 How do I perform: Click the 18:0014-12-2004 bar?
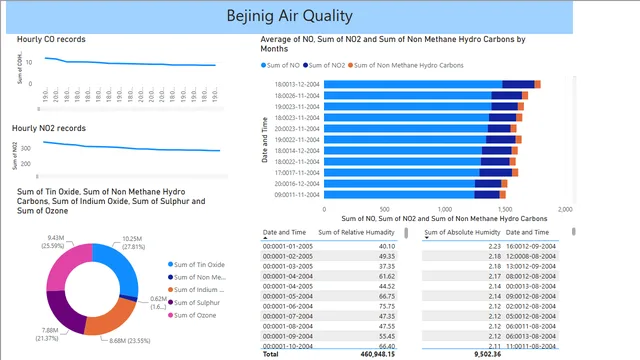click(421, 151)
